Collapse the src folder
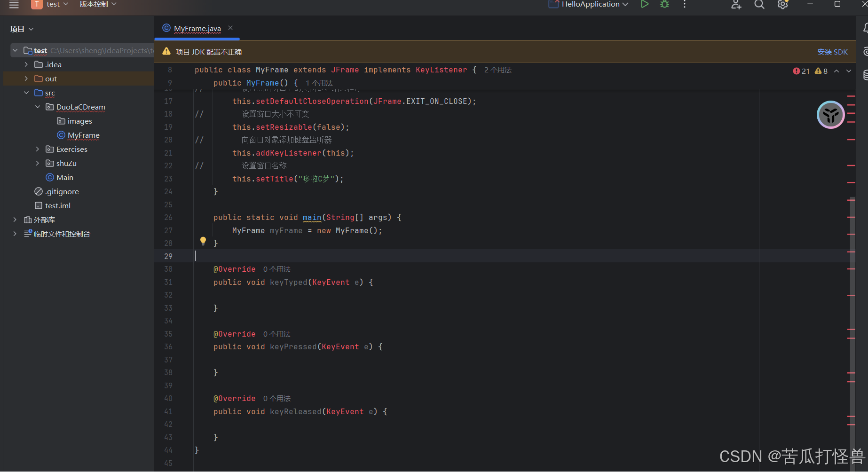This screenshot has height=472, width=868. click(26, 93)
